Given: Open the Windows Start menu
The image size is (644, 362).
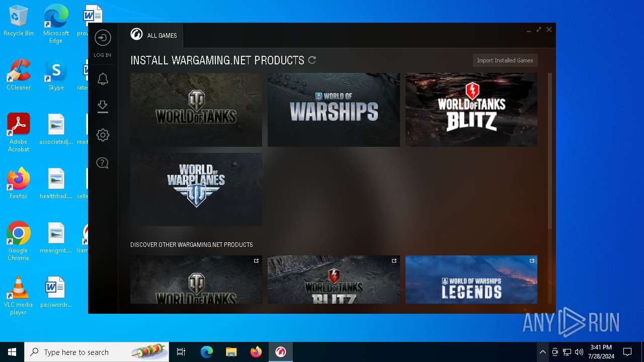Looking at the screenshot, I should [12, 352].
